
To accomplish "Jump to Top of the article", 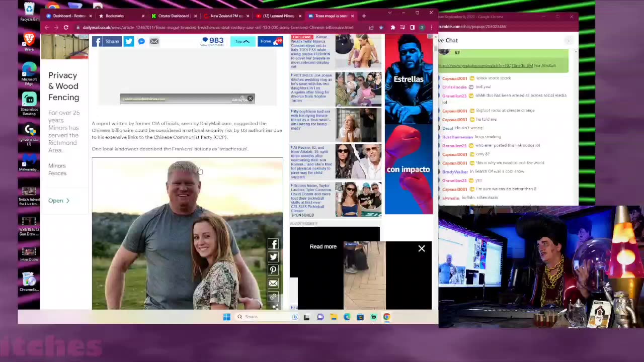I will [243, 41].
